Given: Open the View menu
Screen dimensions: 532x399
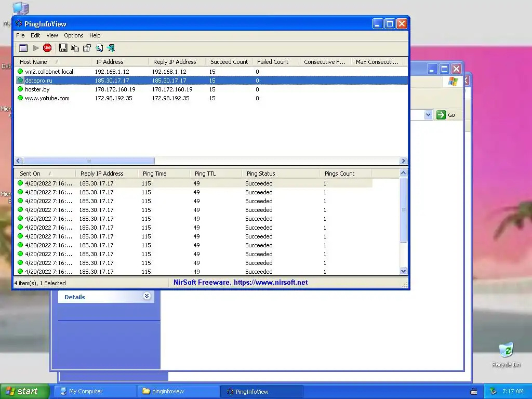Looking at the screenshot, I should click(x=52, y=35).
